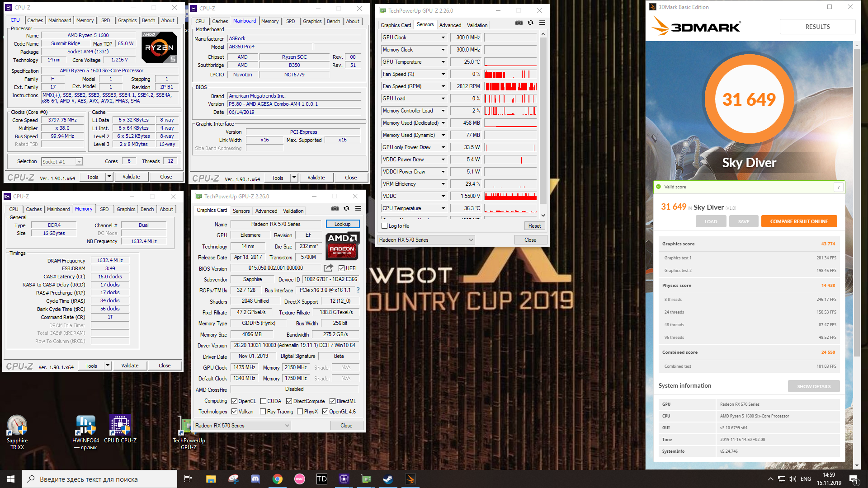Click camera icon in GPU-Z Graphics Card window
868x488 pixels.
[x=335, y=208]
